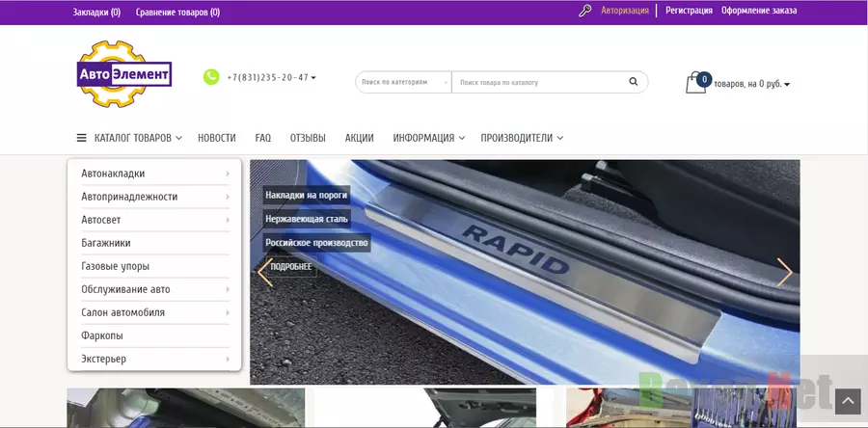Image resolution: width=868 pixels, height=428 pixels.
Task: Go to next banner slide arrow
Action: click(x=784, y=272)
